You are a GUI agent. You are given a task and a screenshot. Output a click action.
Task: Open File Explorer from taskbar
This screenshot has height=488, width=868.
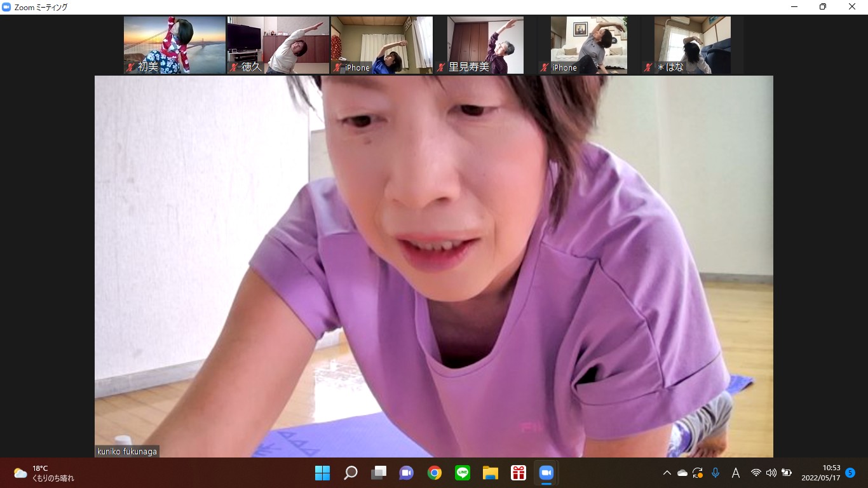(x=491, y=473)
